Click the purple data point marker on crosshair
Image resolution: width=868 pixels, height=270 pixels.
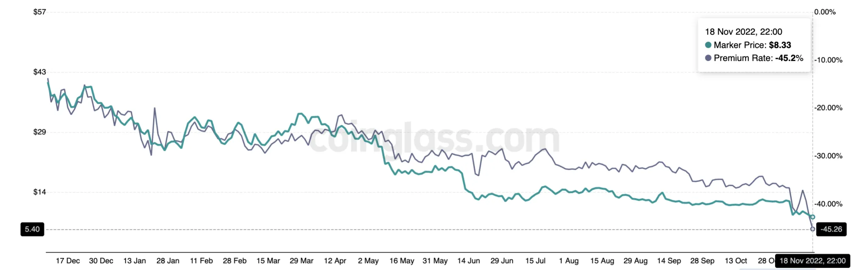tap(812, 229)
